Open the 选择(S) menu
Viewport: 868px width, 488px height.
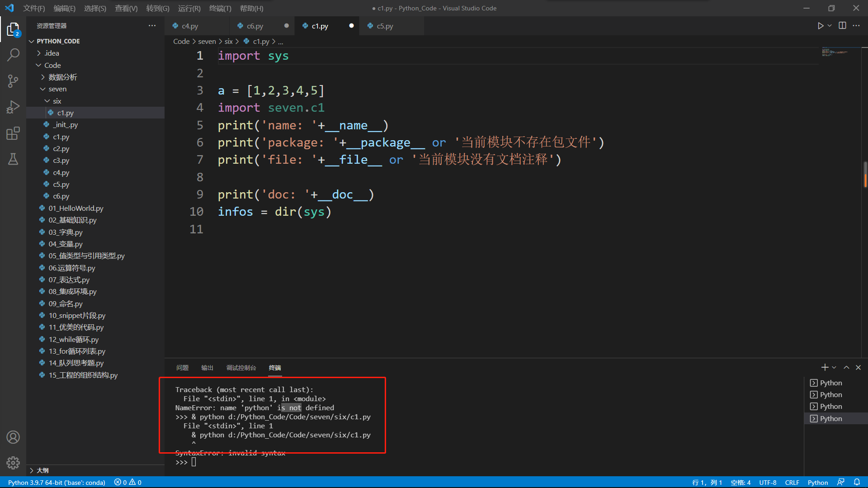[x=95, y=8]
